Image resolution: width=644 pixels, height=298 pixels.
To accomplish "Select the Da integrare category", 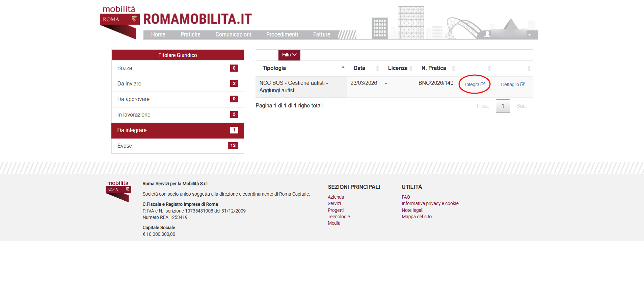I will pos(178,130).
